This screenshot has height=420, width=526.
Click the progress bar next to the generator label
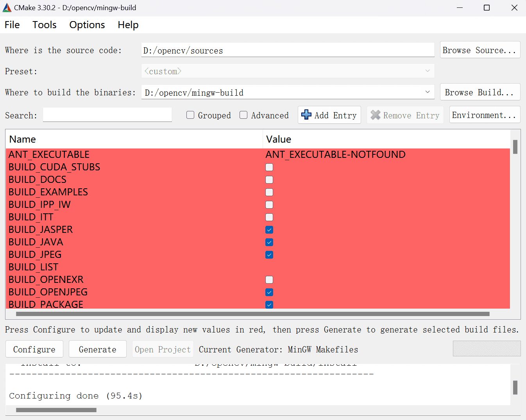click(487, 349)
